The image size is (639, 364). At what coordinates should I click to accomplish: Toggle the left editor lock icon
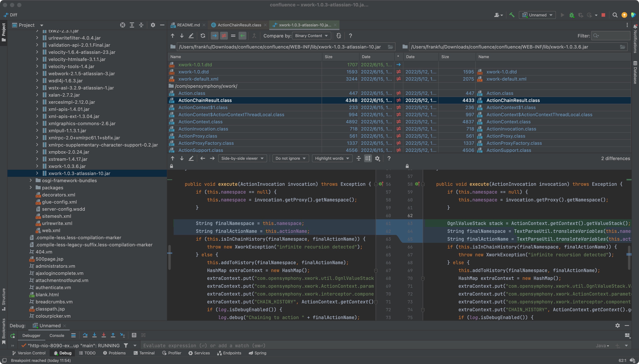pos(171,166)
